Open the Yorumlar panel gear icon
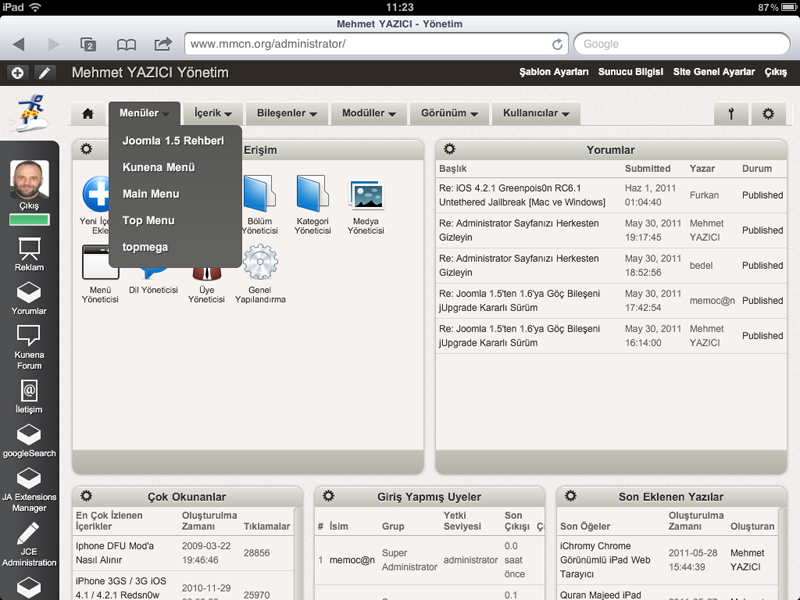The image size is (800, 600). (x=449, y=149)
